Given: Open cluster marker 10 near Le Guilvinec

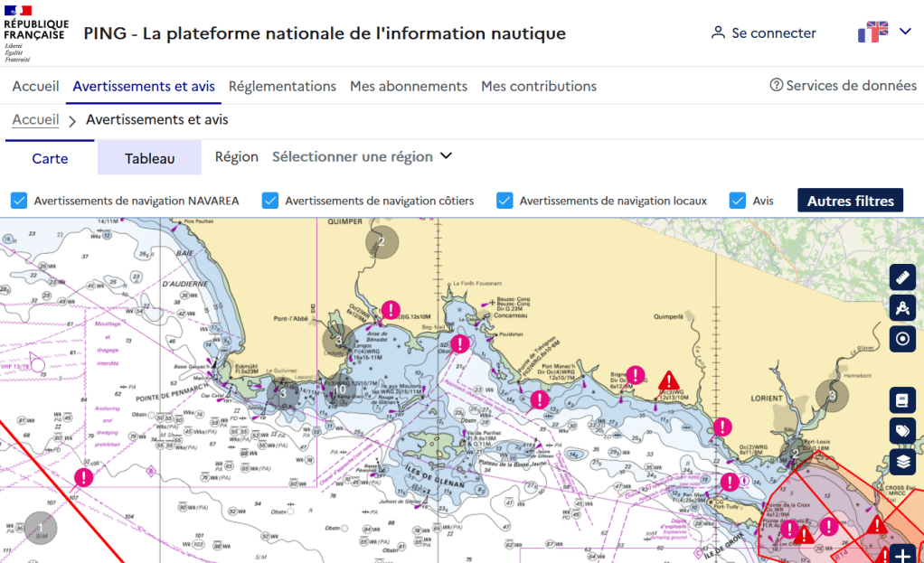Looking at the screenshot, I should pos(340,390).
